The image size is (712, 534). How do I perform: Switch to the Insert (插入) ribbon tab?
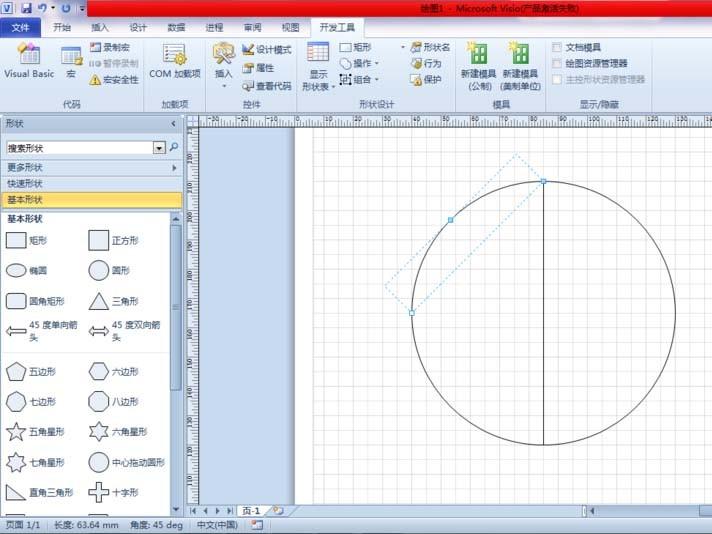[x=100, y=28]
